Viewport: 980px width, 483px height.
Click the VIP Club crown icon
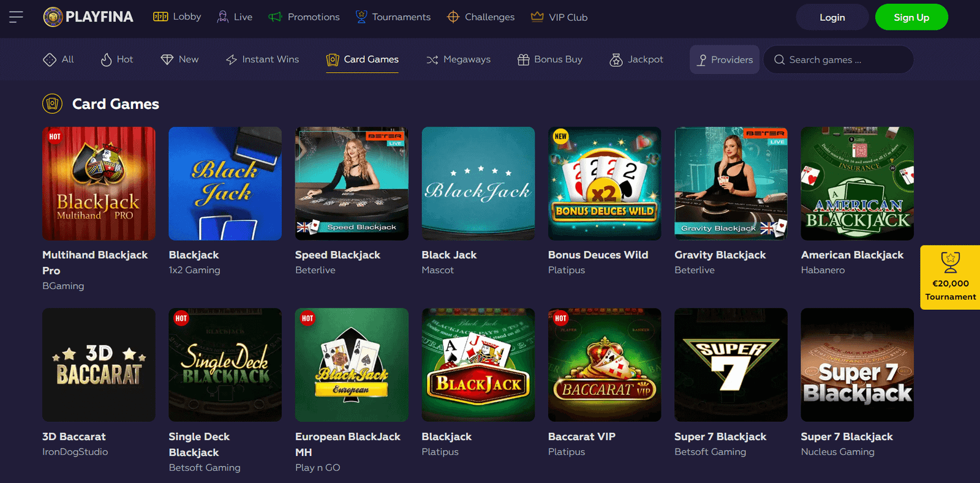coord(537,17)
